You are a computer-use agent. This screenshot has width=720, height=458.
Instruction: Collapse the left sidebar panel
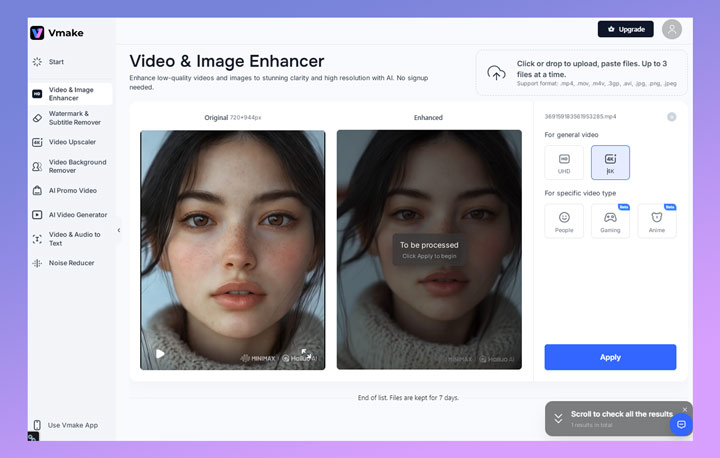[x=118, y=230]
